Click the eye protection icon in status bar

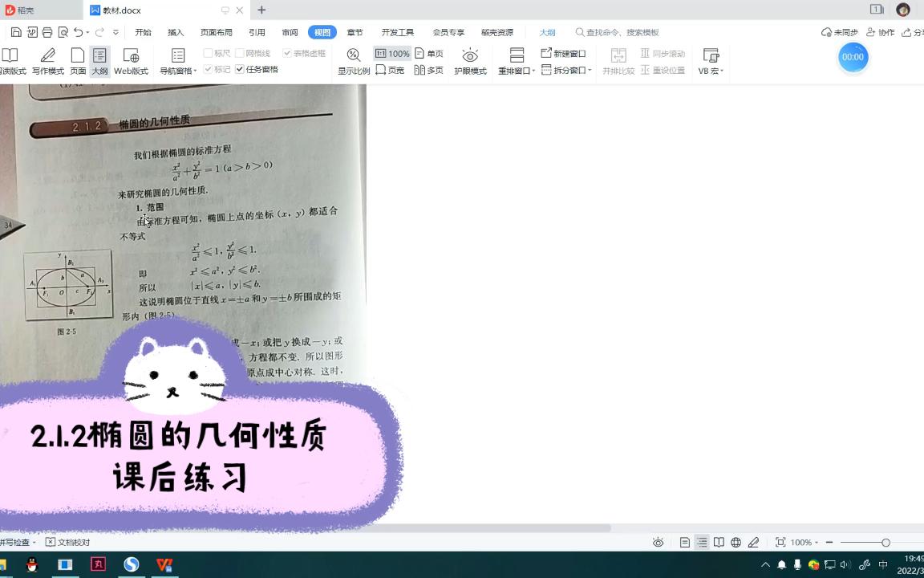click(x=658, y=542)
